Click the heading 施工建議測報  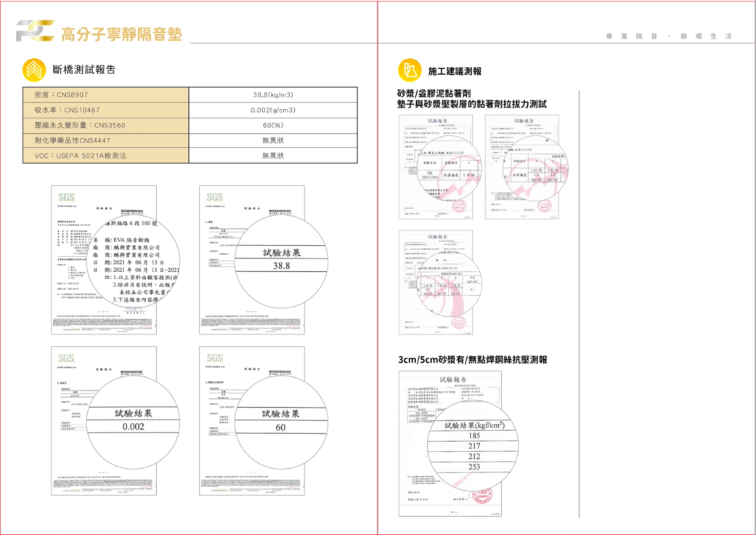pos(455,71)
